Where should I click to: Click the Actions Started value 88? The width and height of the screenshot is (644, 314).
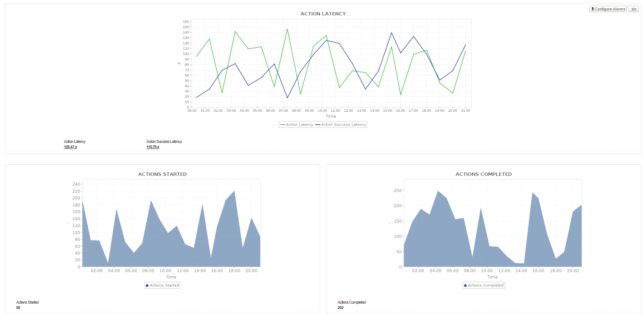click(18, 308)
